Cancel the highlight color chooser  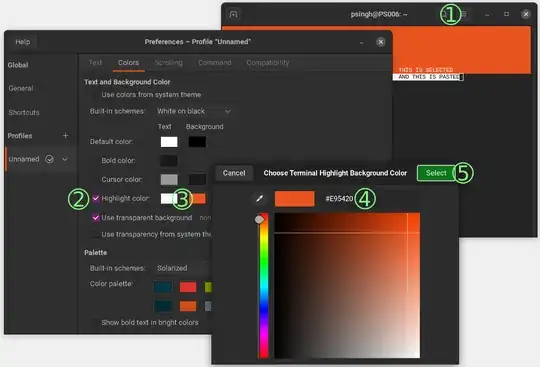pyautogui.click(x=234, y=173)
